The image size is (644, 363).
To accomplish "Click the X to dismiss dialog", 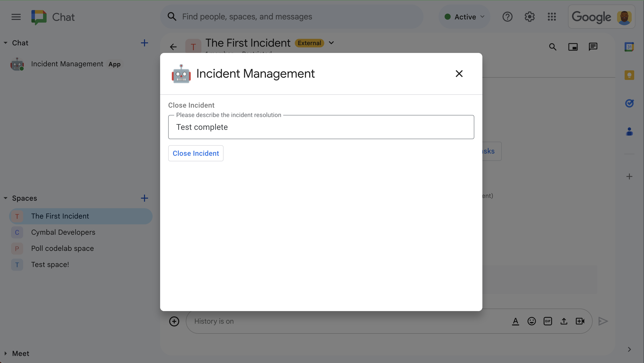I will click(x=459, y=74).
